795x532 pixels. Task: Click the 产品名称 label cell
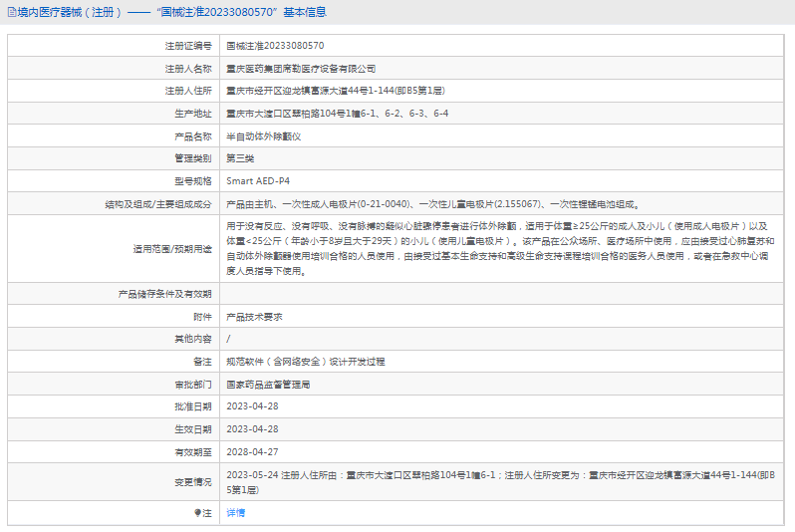click(x=114, y=136)
